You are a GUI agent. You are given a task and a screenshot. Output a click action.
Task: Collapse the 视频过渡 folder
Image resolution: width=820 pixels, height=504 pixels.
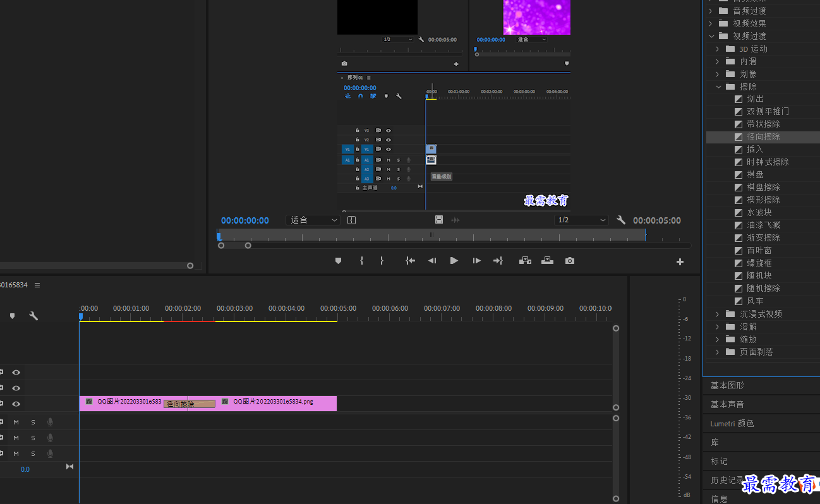point(711,36)
